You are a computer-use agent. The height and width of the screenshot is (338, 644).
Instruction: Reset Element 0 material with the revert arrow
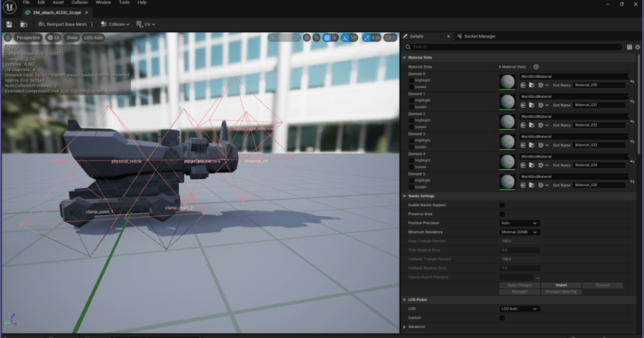[631, 81]
